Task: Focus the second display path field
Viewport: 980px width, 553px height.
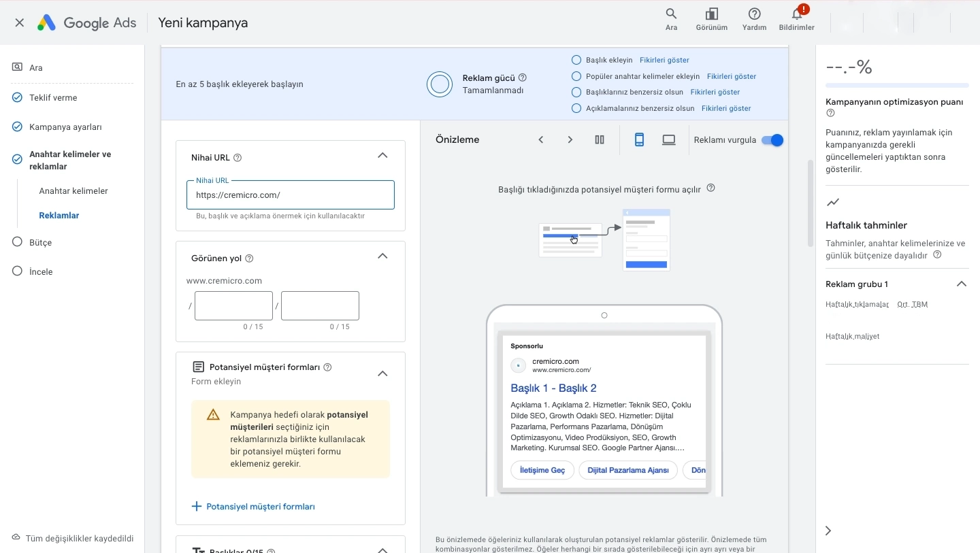Action: (320, 306)
